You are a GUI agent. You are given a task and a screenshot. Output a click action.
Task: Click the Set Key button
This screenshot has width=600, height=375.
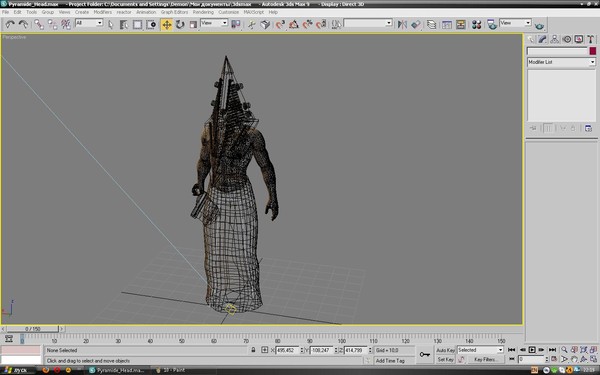click(x=445, y=359)
